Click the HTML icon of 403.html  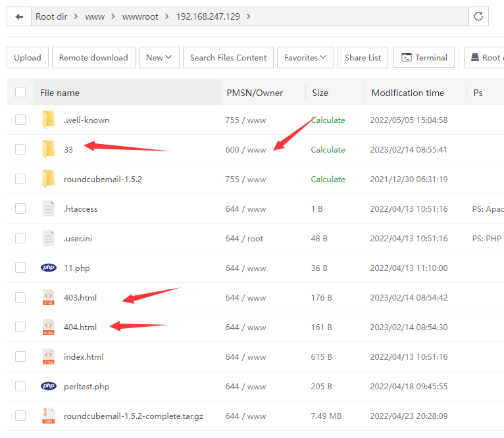(x=49, y=297)
